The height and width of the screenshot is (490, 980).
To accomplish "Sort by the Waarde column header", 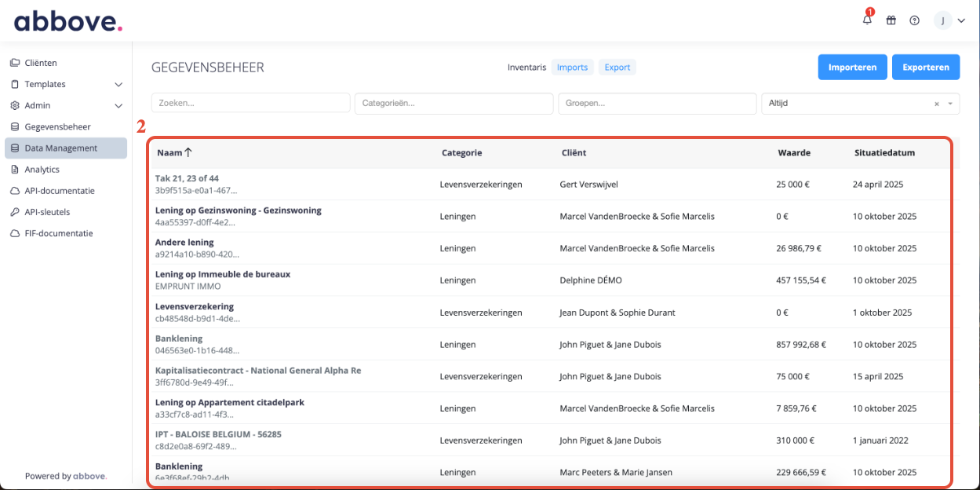I will point(794,153).
